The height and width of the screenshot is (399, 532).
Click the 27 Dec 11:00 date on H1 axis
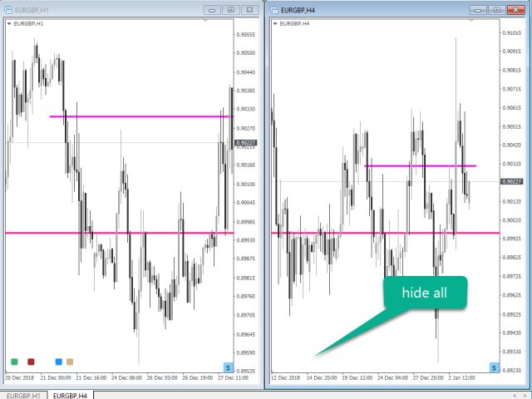point(233,378)
